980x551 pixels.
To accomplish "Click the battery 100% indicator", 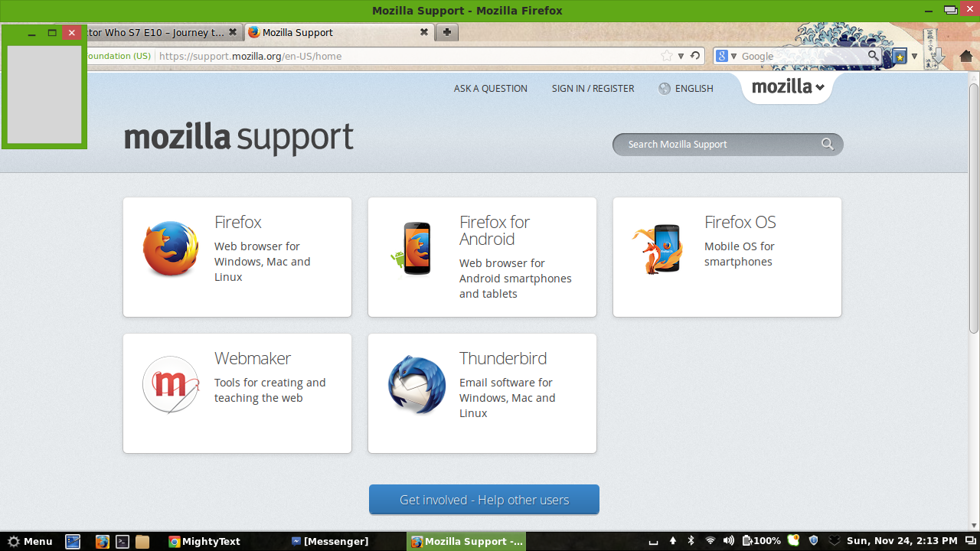I will coord(761,541).
